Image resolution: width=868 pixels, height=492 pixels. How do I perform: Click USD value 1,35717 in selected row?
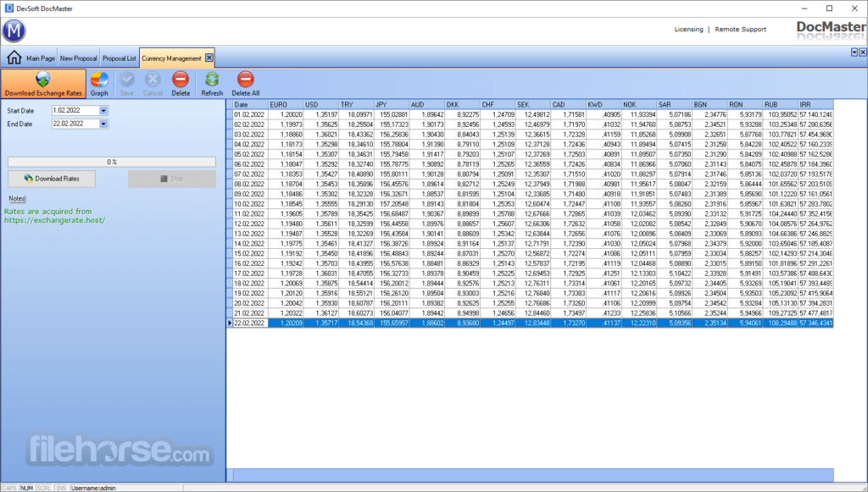pos(321,323)
